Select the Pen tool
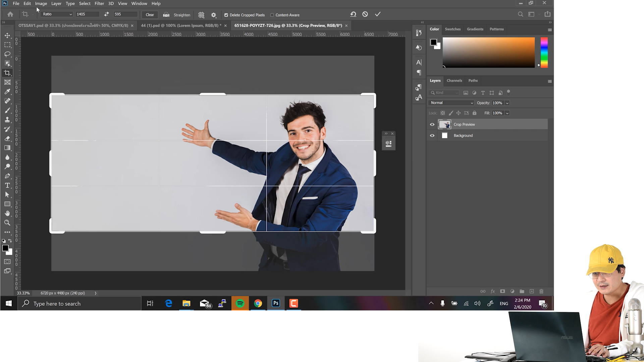 tap(7, 176)
